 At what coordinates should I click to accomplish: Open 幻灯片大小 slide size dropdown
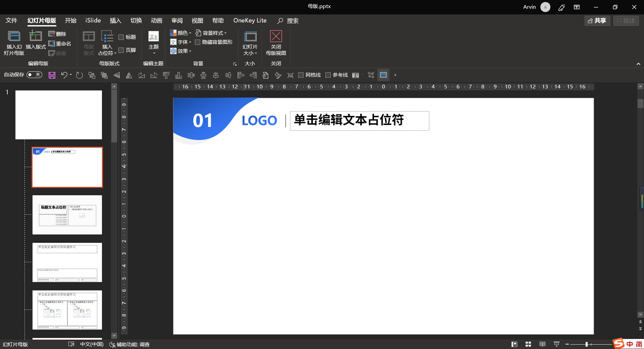click(x=250, y=43)
